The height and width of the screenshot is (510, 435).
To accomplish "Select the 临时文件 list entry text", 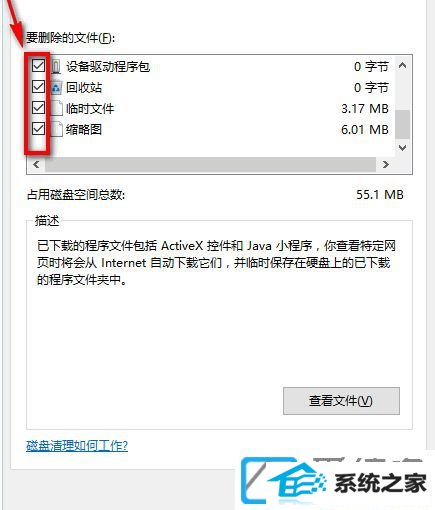I will [90, 109].
